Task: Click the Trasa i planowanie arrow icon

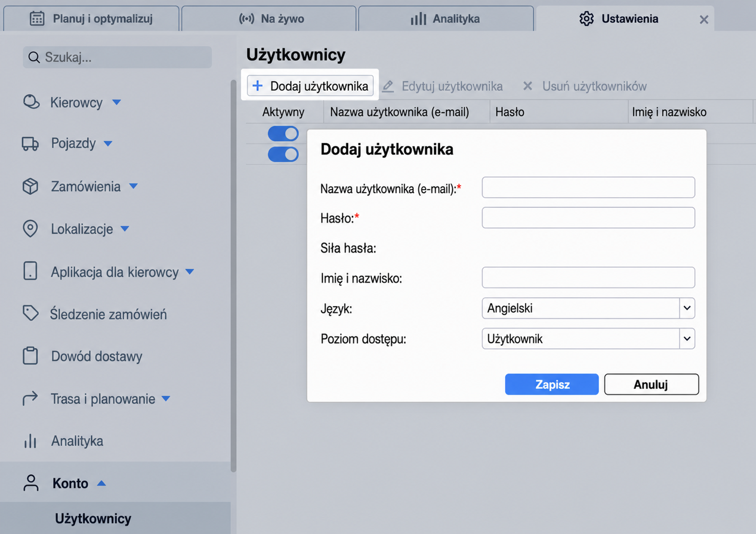Action: click(x=30, y=398)
